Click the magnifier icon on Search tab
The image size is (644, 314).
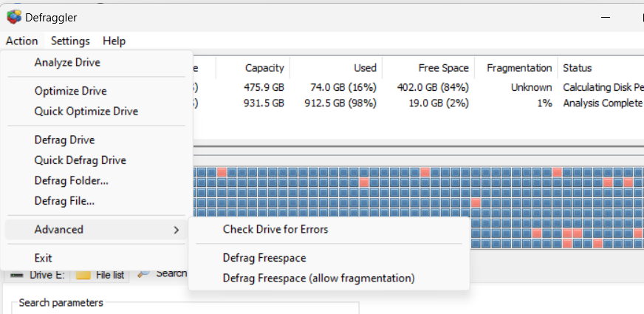click(x=144, y=273)
